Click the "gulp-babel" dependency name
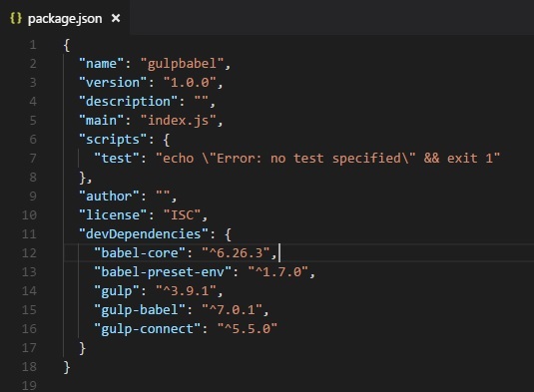The image size is (534, 392). (x=140, y=310)
